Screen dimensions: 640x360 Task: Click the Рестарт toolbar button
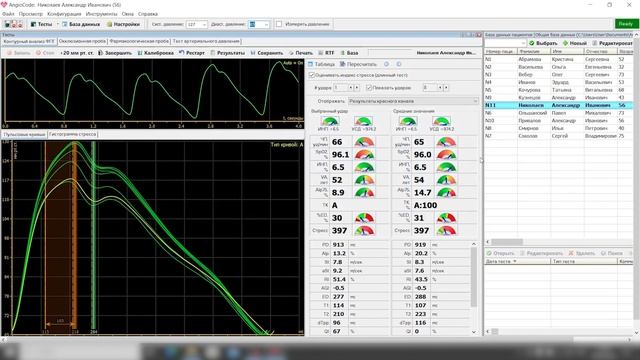click(192, 53)
